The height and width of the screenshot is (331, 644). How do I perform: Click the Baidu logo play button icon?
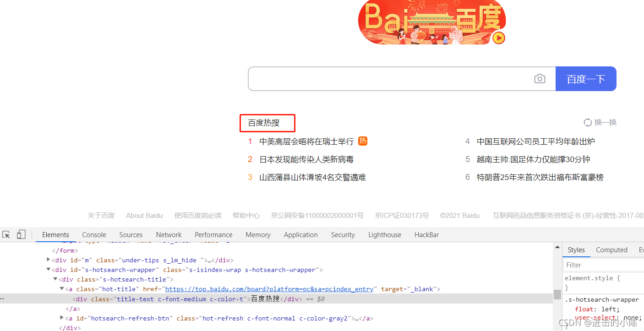[x=499, y=38]
